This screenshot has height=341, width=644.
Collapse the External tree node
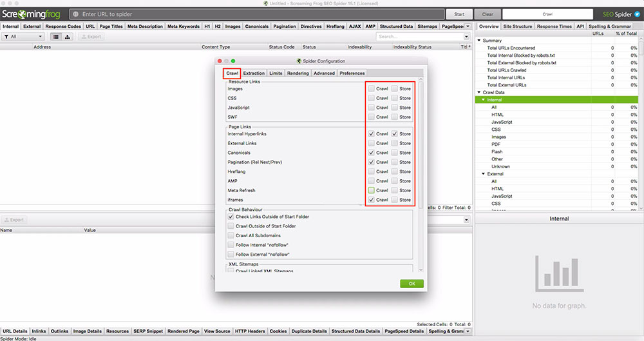pos(484,173)
